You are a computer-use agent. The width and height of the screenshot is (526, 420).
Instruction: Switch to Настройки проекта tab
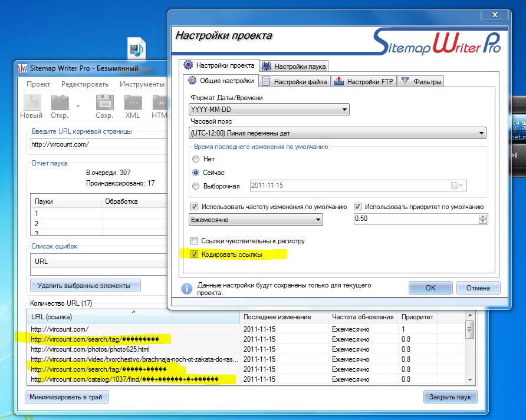(219, 65)
